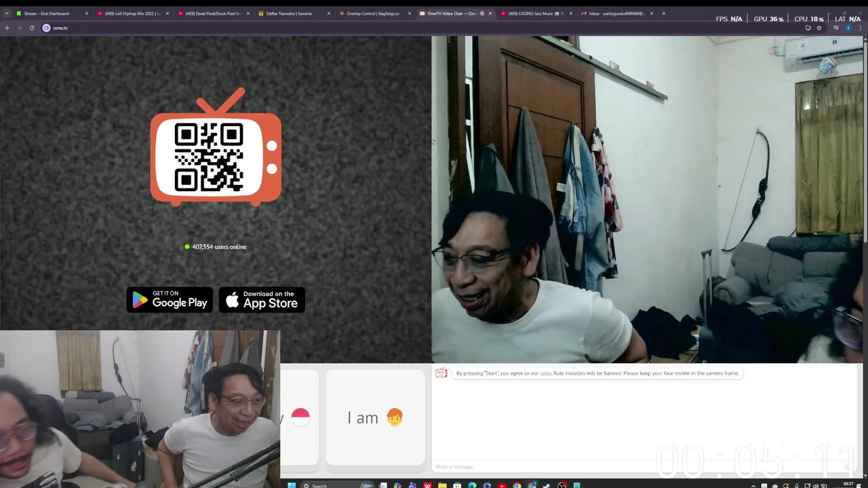This screenshot has width=868, height=488.
Task: Close the Inbox Gmail tab
Action: point(652,14)
